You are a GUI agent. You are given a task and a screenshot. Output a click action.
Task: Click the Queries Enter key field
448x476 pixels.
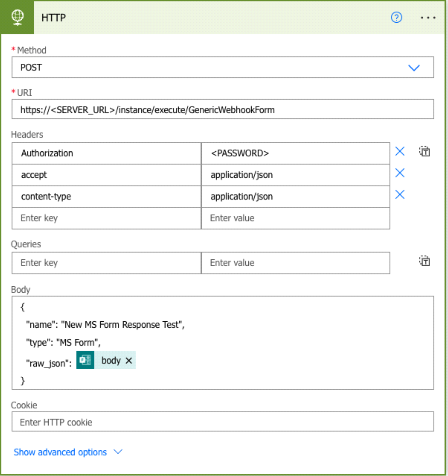[x=106, y=263]
